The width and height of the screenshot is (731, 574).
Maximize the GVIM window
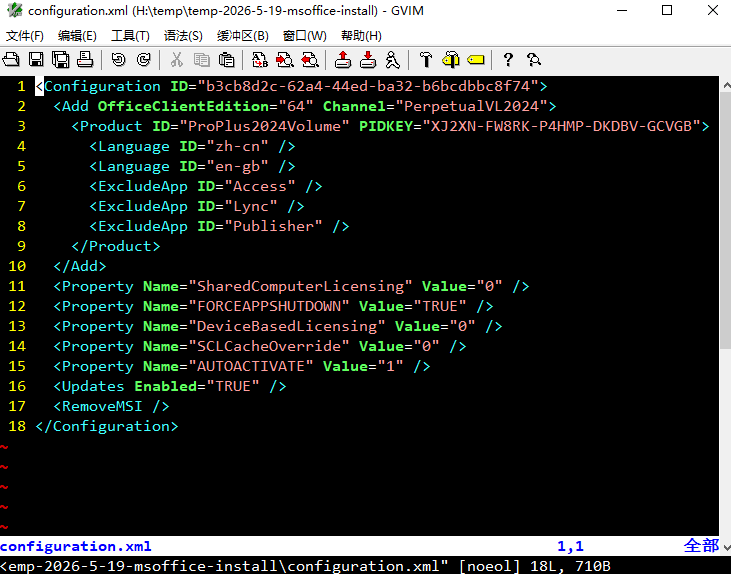point(667,10)
